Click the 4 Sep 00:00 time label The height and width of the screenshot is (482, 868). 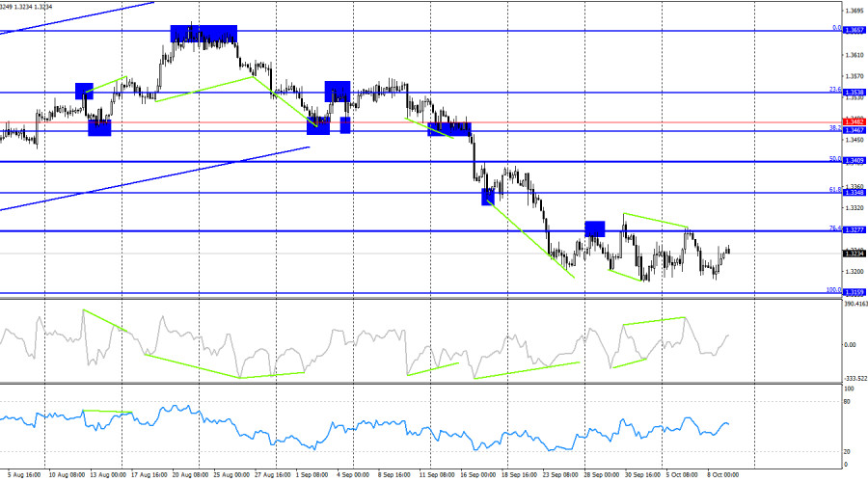(353, 475)
